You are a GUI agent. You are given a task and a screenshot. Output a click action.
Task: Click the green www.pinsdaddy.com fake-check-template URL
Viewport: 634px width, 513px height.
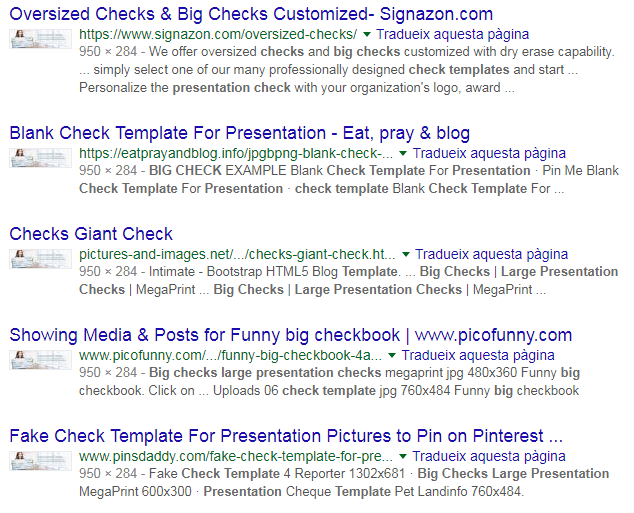tap(236, 456)
